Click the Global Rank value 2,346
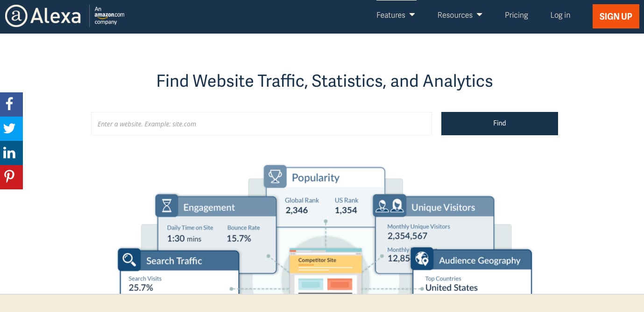 [297, 210]
